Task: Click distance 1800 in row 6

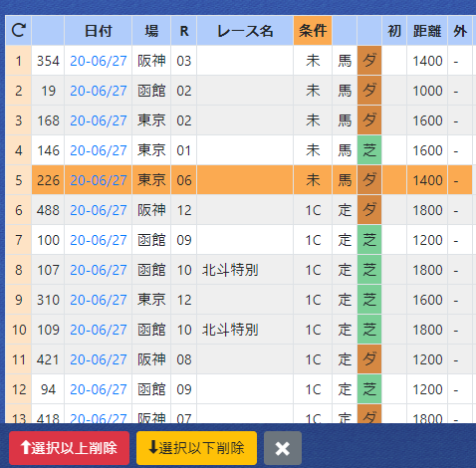Action: coord(427,210)
